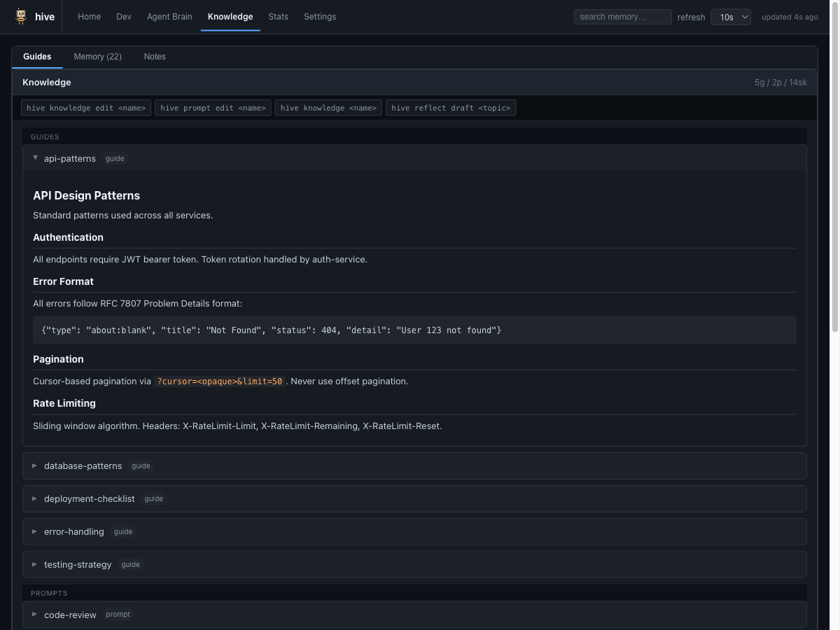
Task: Focus the search memory input field
Action: pyautogui.click(x=622, y=17)
